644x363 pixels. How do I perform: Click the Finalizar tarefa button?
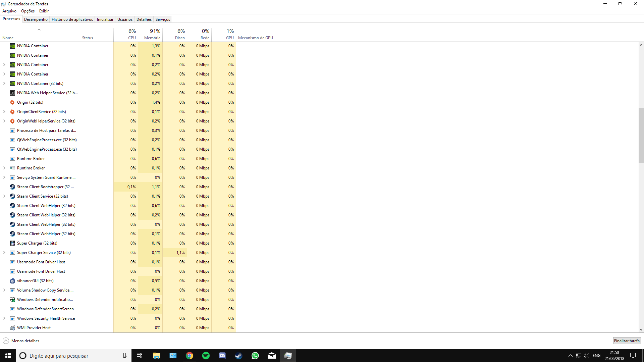[x=627, y=341]
